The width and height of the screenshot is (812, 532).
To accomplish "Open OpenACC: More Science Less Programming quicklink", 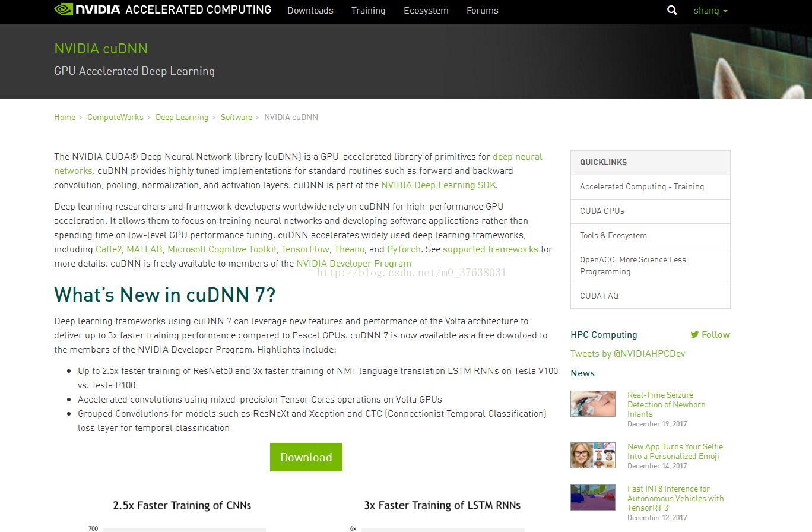I will [x=651, y=265].
